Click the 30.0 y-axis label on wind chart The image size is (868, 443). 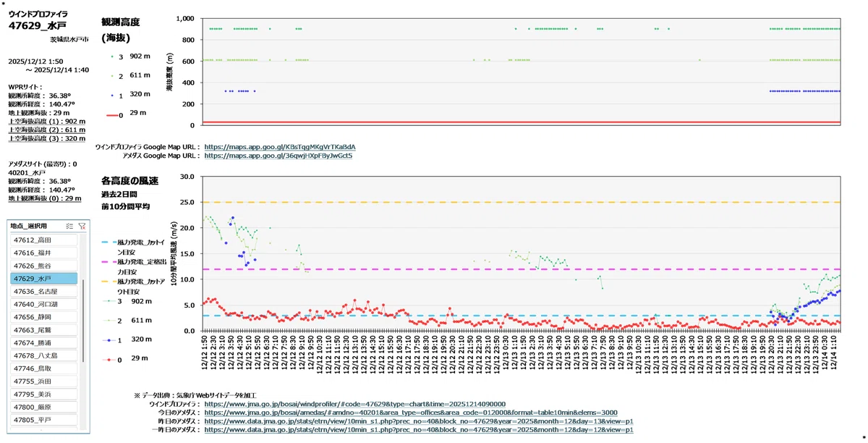[189, 176]
